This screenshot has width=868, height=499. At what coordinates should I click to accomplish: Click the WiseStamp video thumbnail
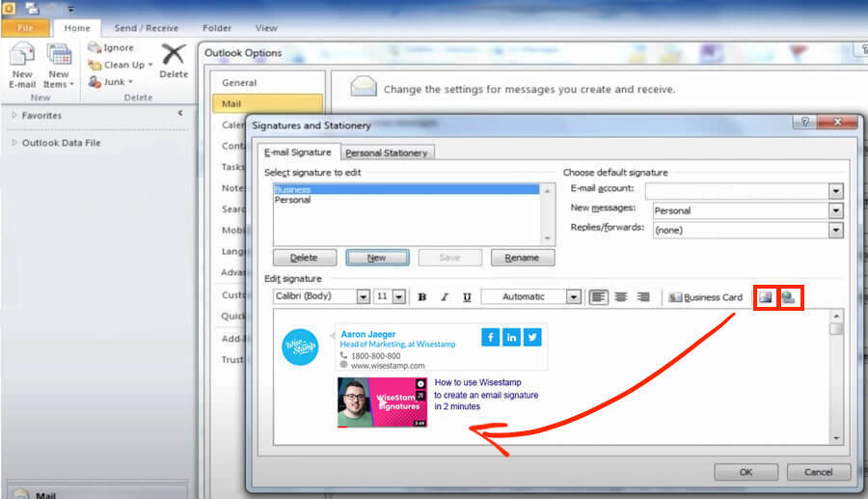pos(382,402)
